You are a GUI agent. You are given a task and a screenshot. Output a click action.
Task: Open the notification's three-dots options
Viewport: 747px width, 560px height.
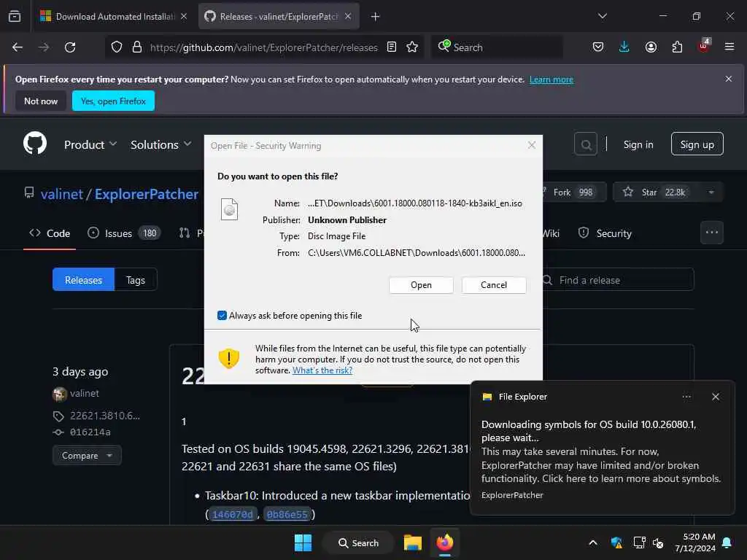[686, 397]
